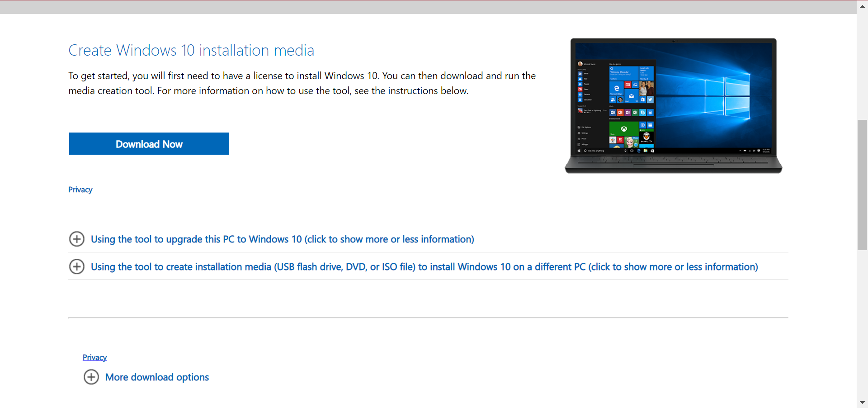Viewport: 868px width, 408px height.
Task: Click the paragraph starting 'To get started'
Action: (302, 83)
